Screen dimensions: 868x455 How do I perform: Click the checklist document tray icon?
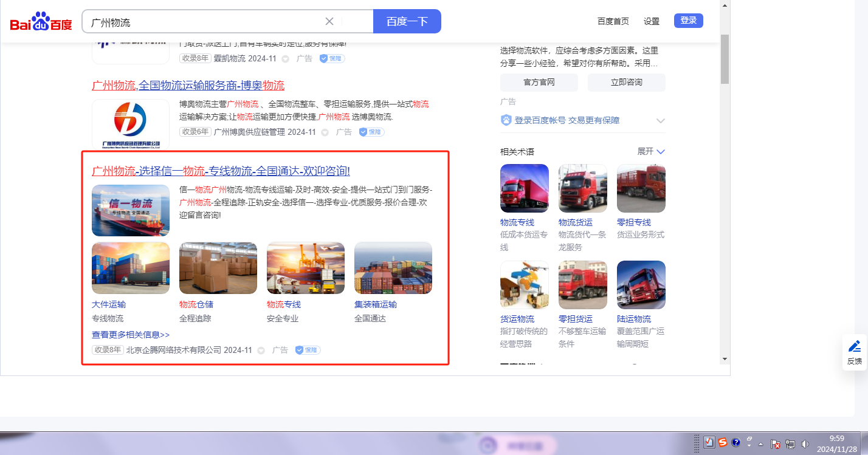point(709,442)
